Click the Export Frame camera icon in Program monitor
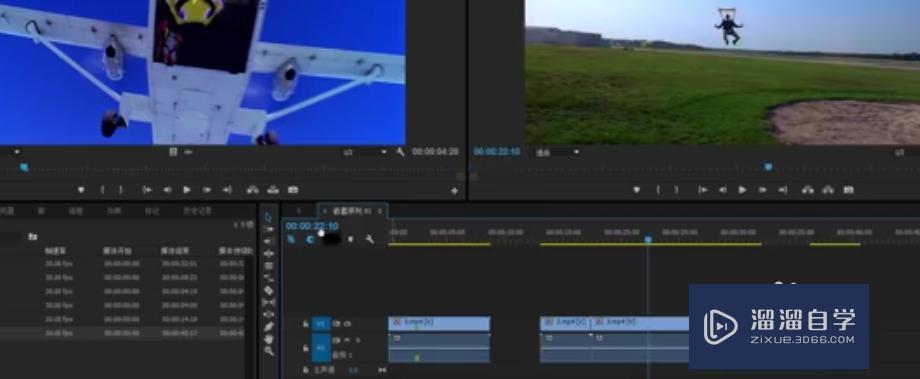 [848, 190]
